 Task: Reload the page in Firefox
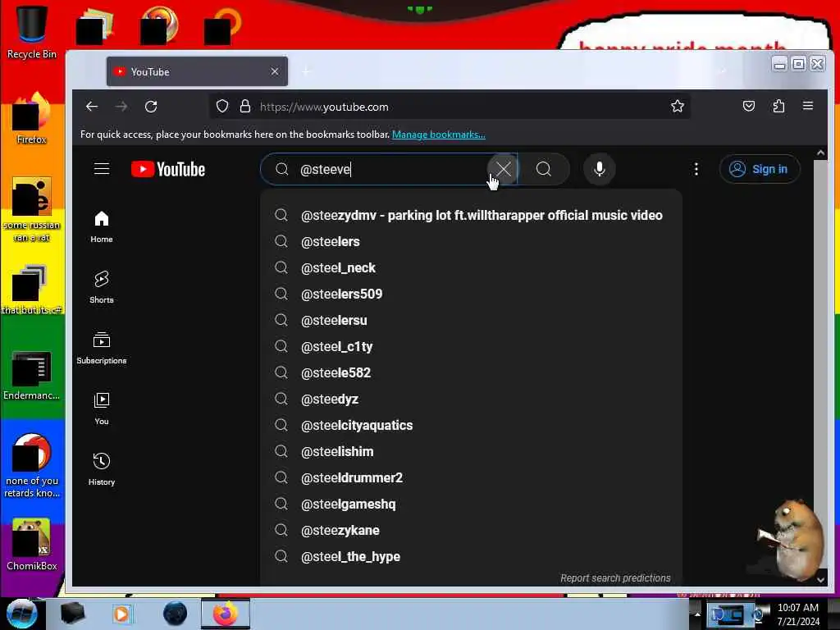click(151, 107)
